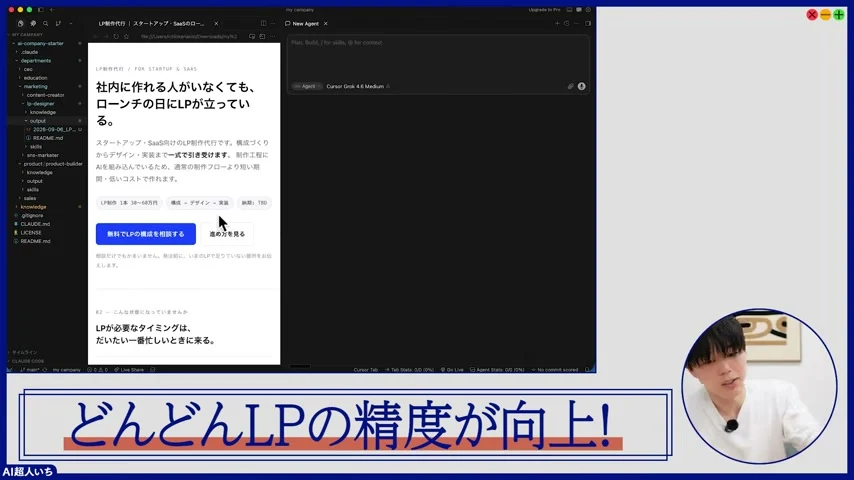Expand the ceo folder
The height and width of the screenshot is (480, 854).
[28, 69]
